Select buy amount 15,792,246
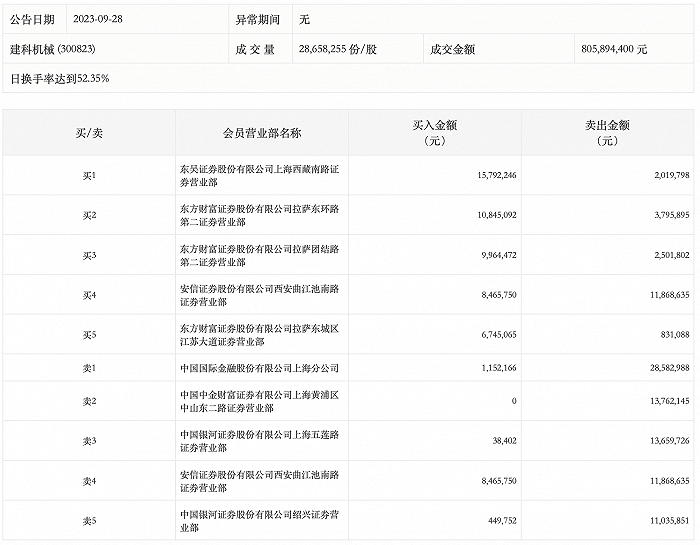 497,175
